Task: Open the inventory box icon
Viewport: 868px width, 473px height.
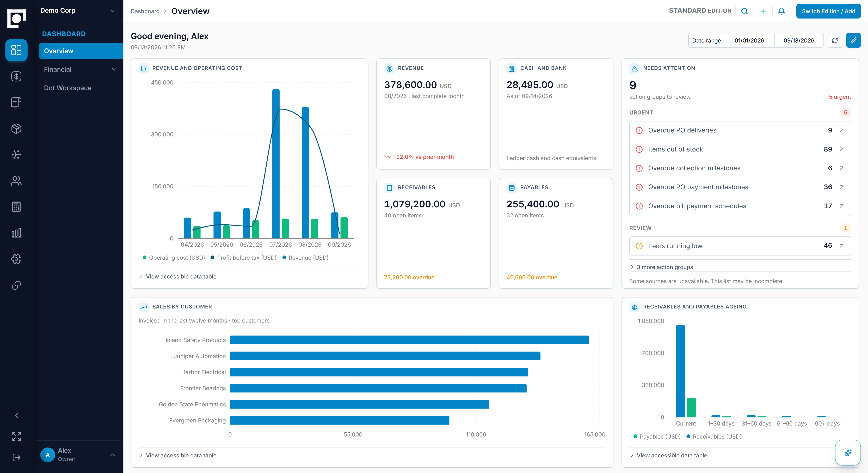Action: pos(16,129)
